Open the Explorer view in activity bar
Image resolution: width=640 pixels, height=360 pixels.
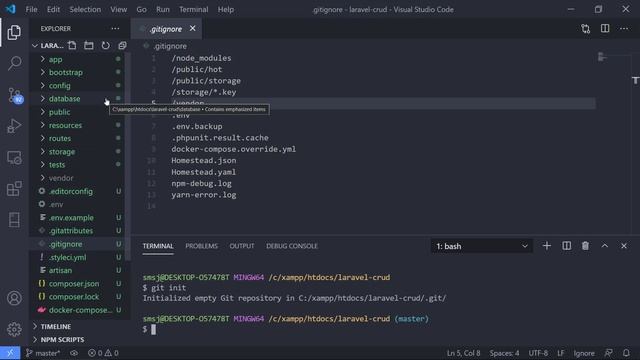(x=14, y=32)
